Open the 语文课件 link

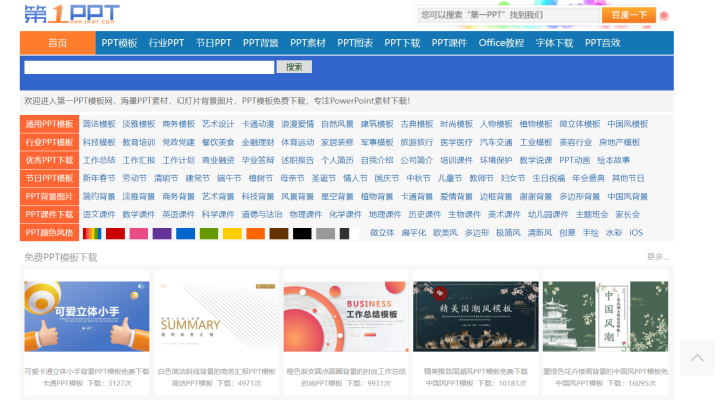pos(99,215)
